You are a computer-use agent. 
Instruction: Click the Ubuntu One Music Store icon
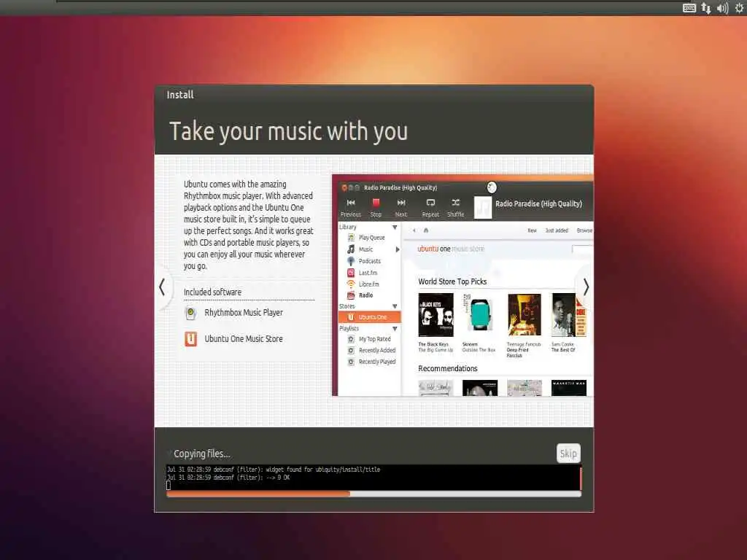(x=190, y=339)
